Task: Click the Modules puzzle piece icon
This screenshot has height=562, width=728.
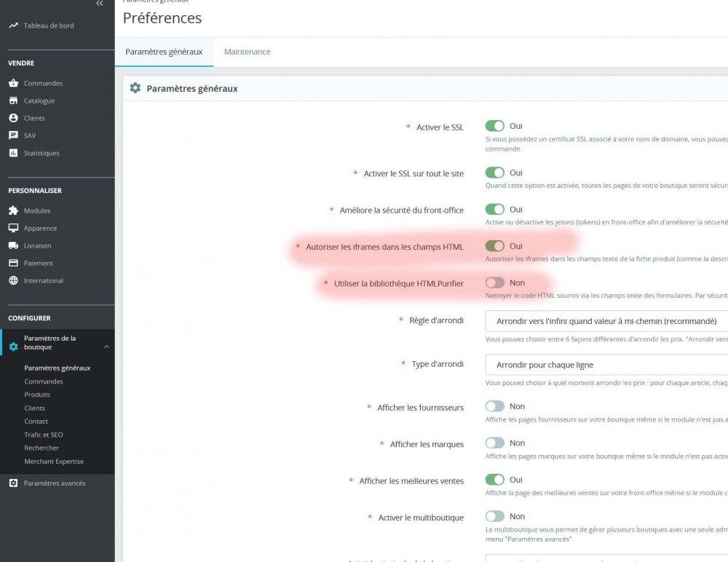Action: point(13,211)
